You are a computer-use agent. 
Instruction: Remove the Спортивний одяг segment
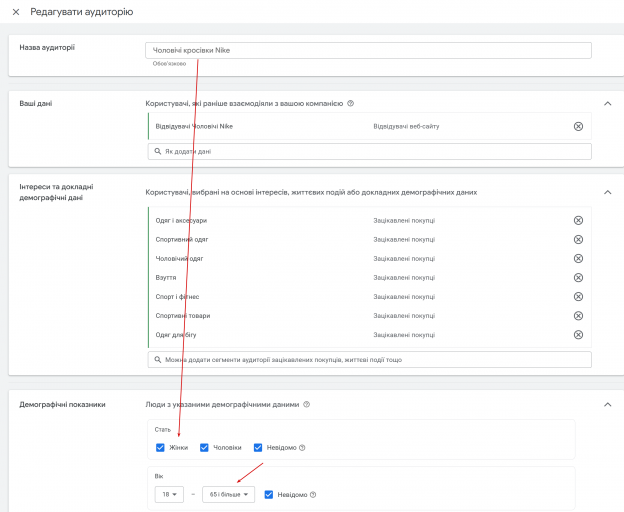point(578,239)
